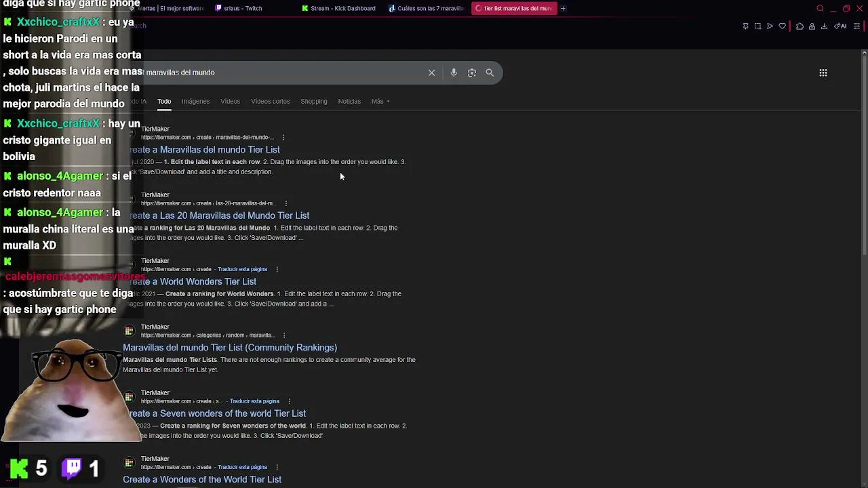
Task: Click TierMaker favicon of Seven wonders result
Action: pyautogui.click(x=129, y=396)
